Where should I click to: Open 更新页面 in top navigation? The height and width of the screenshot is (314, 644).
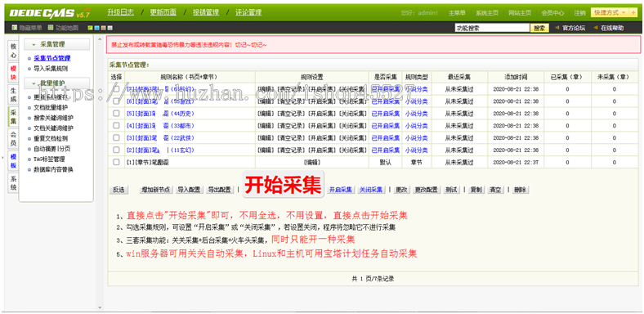point(163,12)
